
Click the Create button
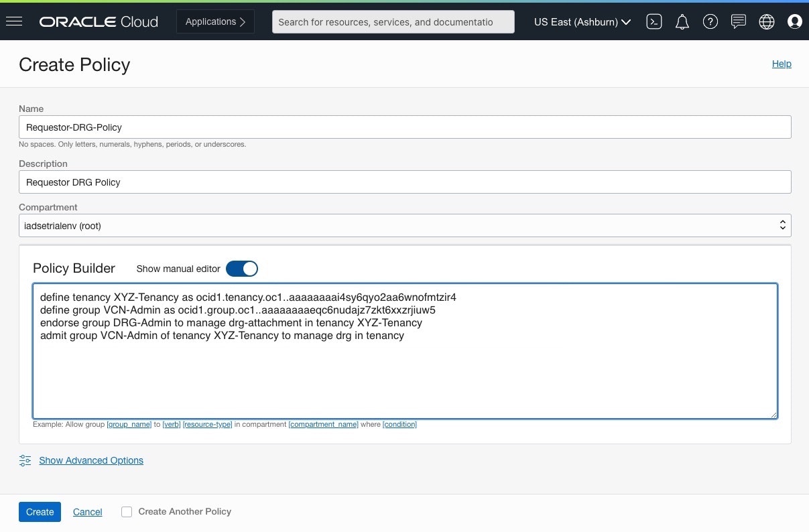point(40,512)
